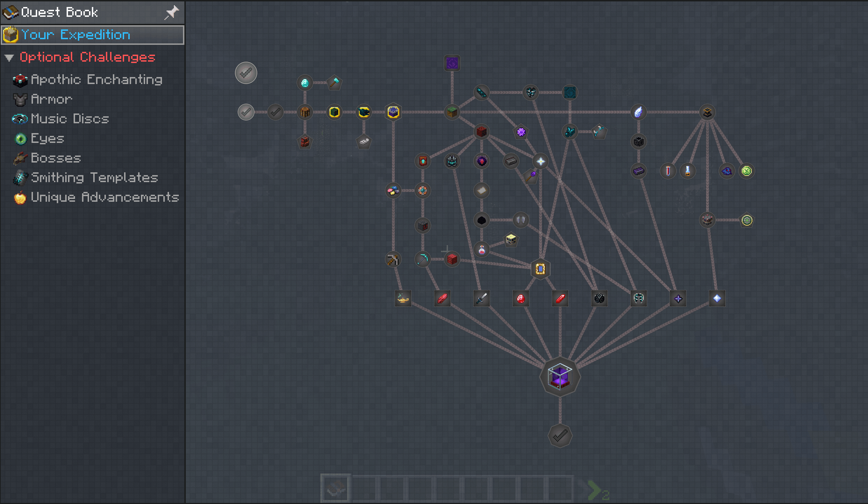
Task: Toggle the pin icon beside Quest Book
Action: (x=172, y=12)
